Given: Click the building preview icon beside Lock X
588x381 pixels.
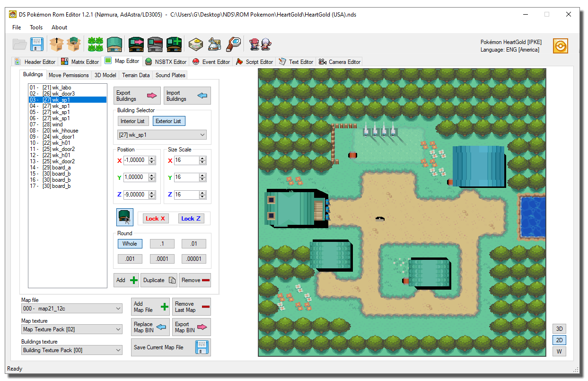Looking at the screenshot, I should click(125, 217).
